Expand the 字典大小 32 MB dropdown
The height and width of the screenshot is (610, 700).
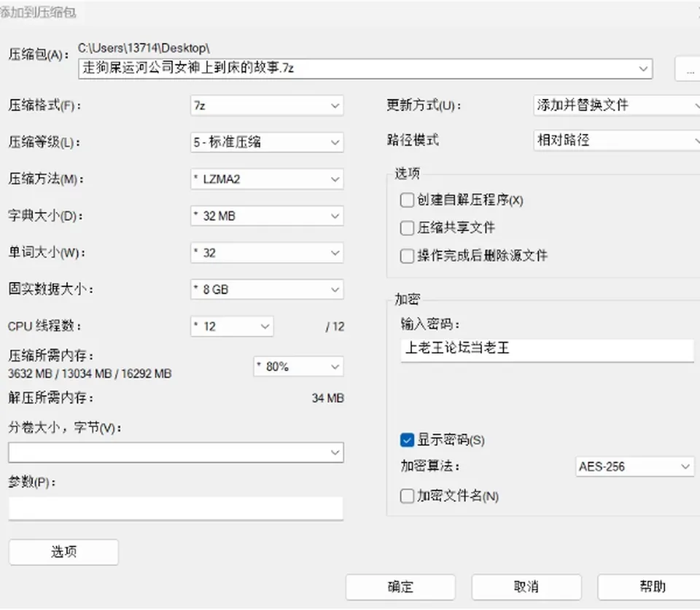point(267,216)
